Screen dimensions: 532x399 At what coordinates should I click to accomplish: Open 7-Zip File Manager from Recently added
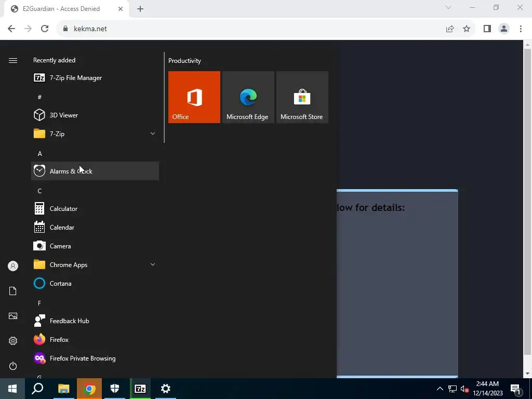click(95, 78)
